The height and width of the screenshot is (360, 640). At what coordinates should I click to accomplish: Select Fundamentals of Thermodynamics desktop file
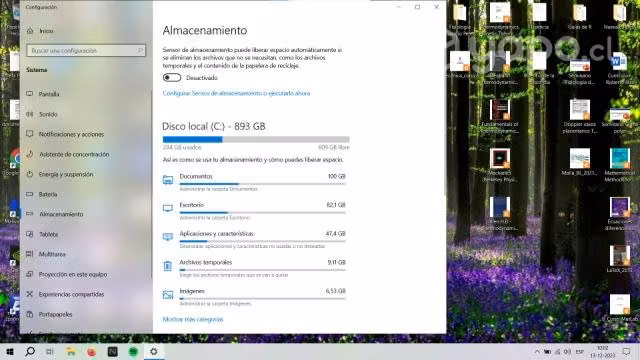click(x=500, y=116)
